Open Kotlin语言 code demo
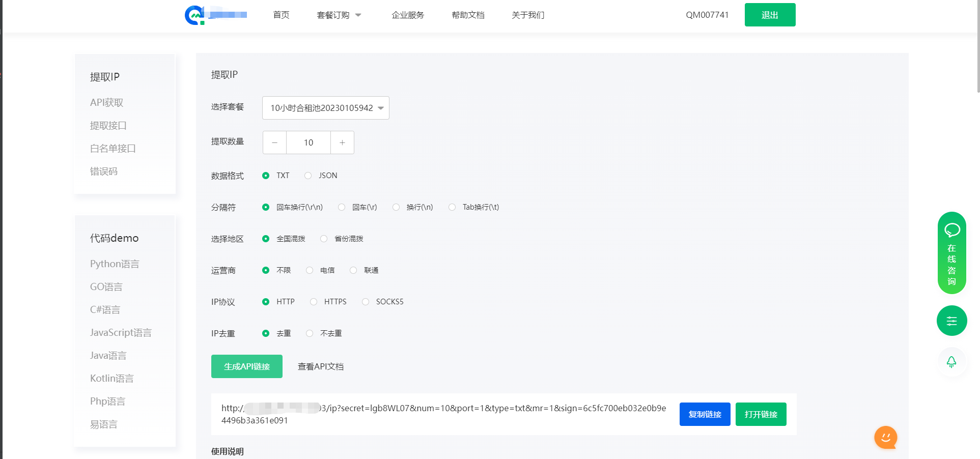This screenshot has height=459, width=980. coord(112,379)
